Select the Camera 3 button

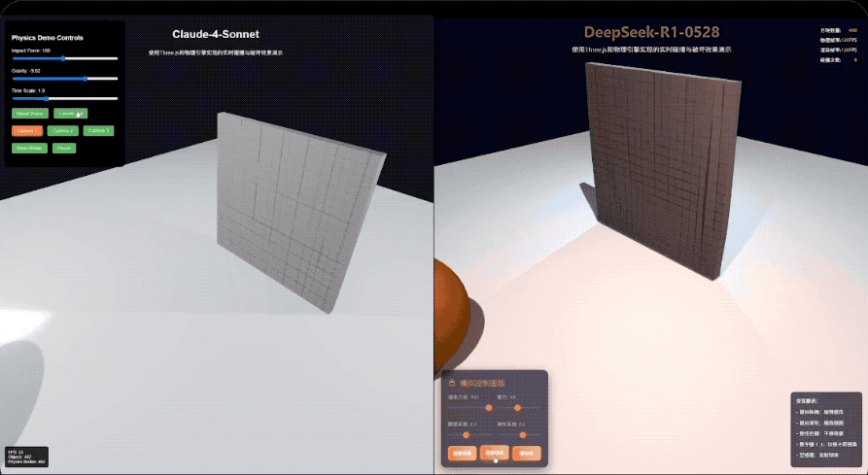pyautogui.click(x=98, y=131)
